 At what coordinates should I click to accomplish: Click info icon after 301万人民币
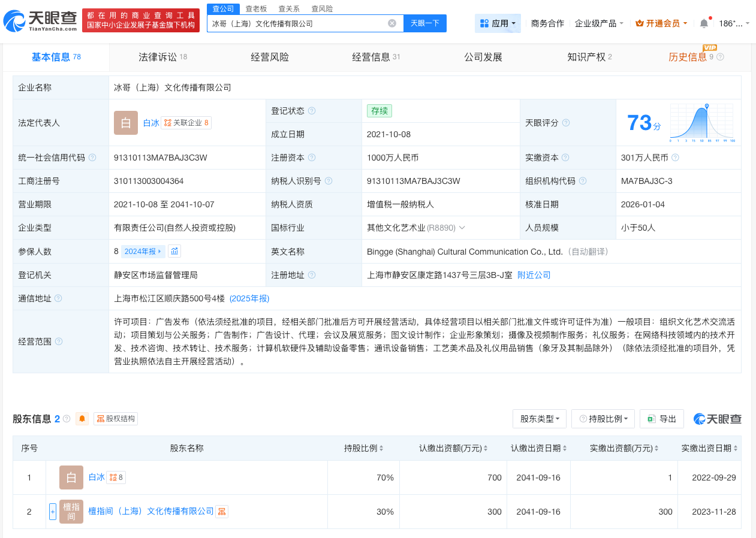[x=675, y=158]
